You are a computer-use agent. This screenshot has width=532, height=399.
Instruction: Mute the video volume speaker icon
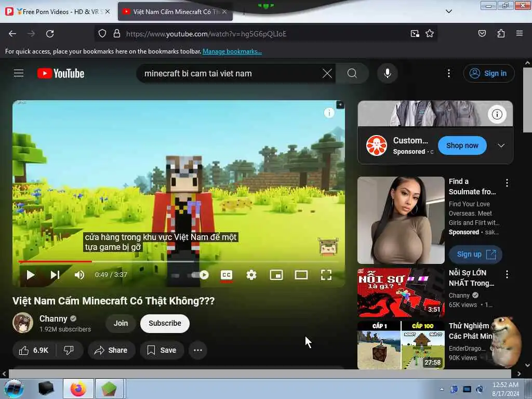(79, 275)
